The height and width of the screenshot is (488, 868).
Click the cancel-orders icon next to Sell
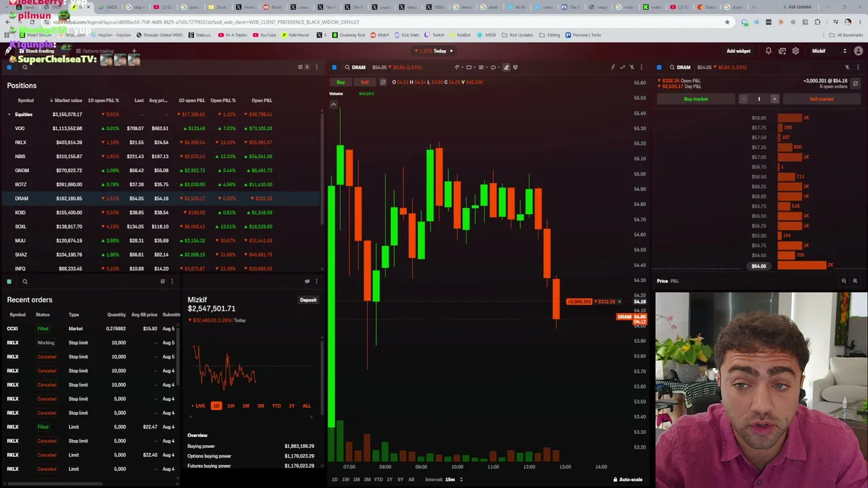[x=382, y=82]
